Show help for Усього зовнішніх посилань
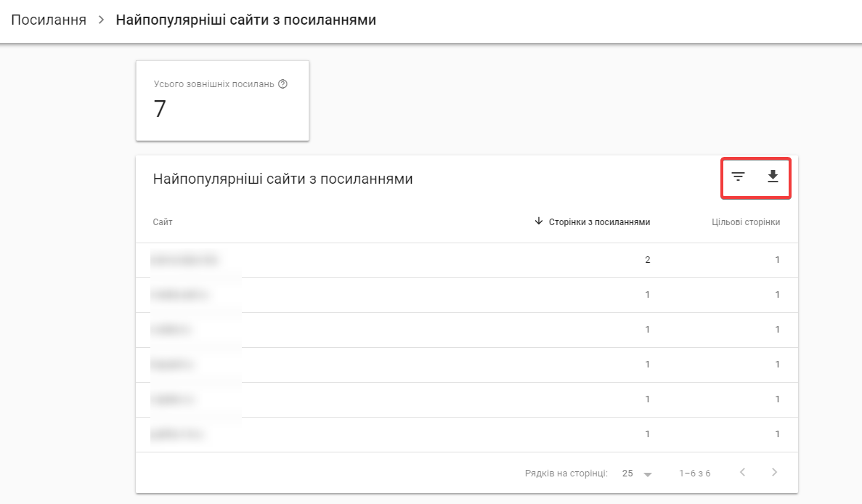Viewport: 862px width, 504px height. pyautogui.click(x=282, y=84)
